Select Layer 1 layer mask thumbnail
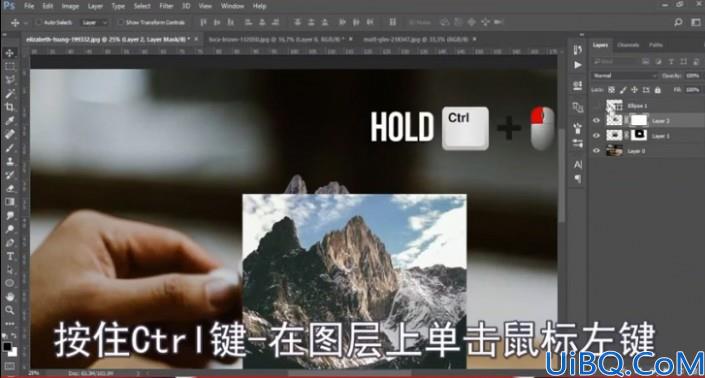 [x=638, y=135]
